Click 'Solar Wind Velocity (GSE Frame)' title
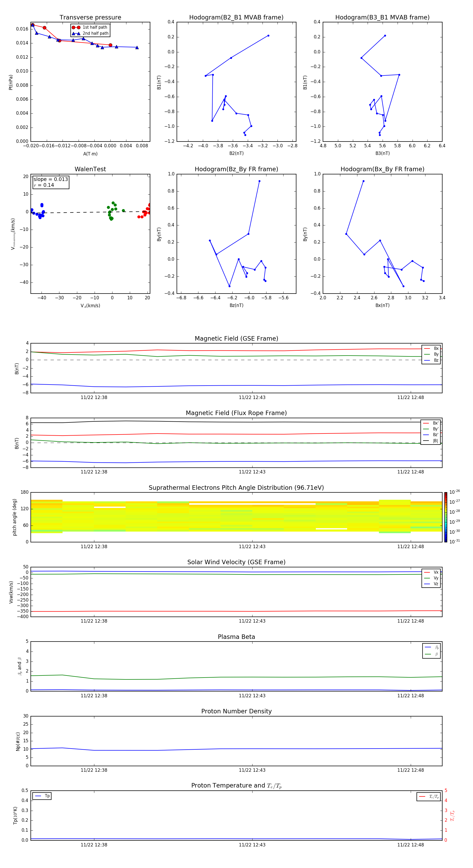Screen dimensions: 473x868 [236, 562]
